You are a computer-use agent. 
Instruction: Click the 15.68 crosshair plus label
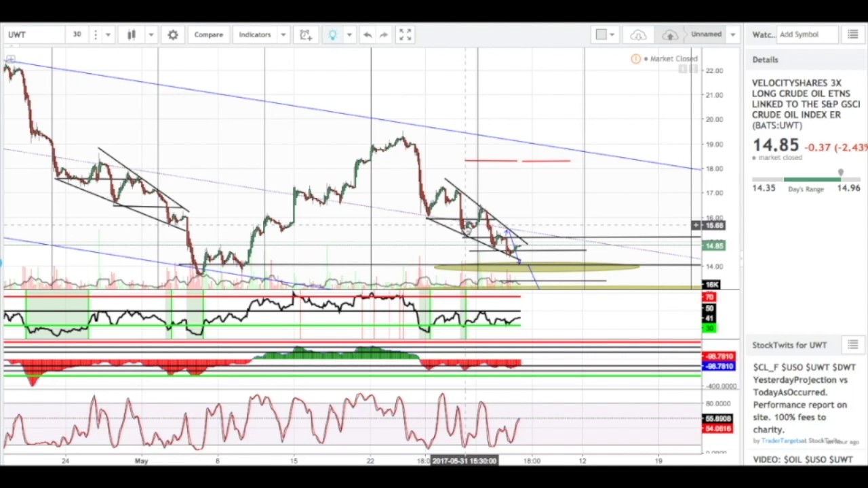click(709, 225)
